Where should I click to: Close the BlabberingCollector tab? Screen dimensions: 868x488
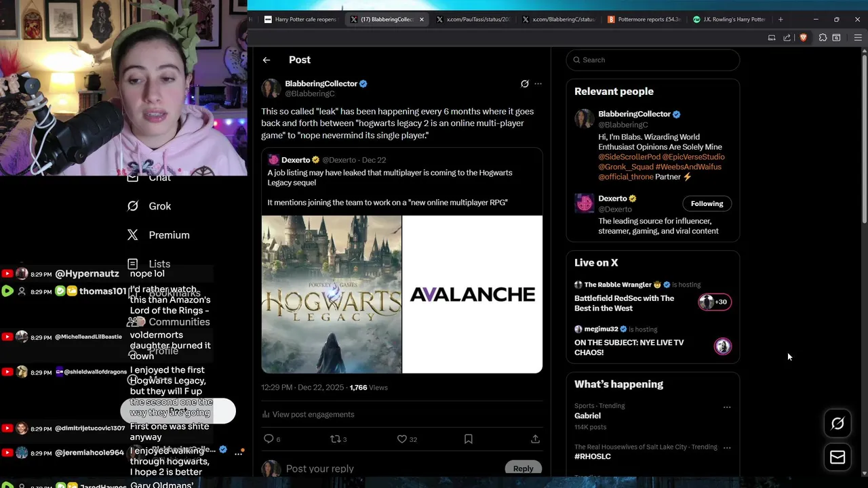421,20
